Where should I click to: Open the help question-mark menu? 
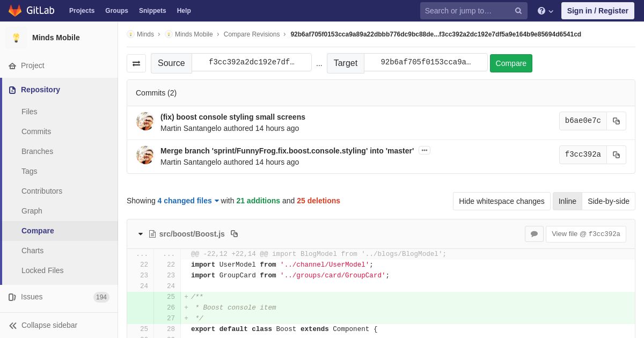[545, 11]
